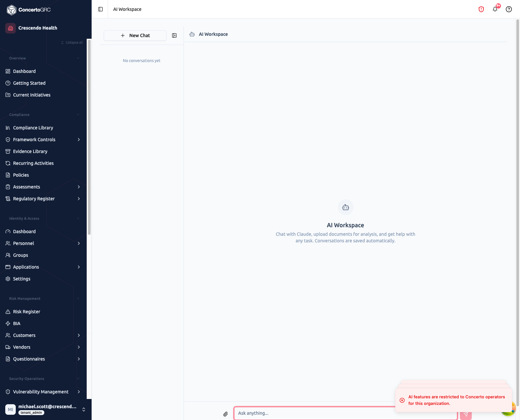
Task: Click the centered AI Workspace robot icon
Action: tap(346, 207)
